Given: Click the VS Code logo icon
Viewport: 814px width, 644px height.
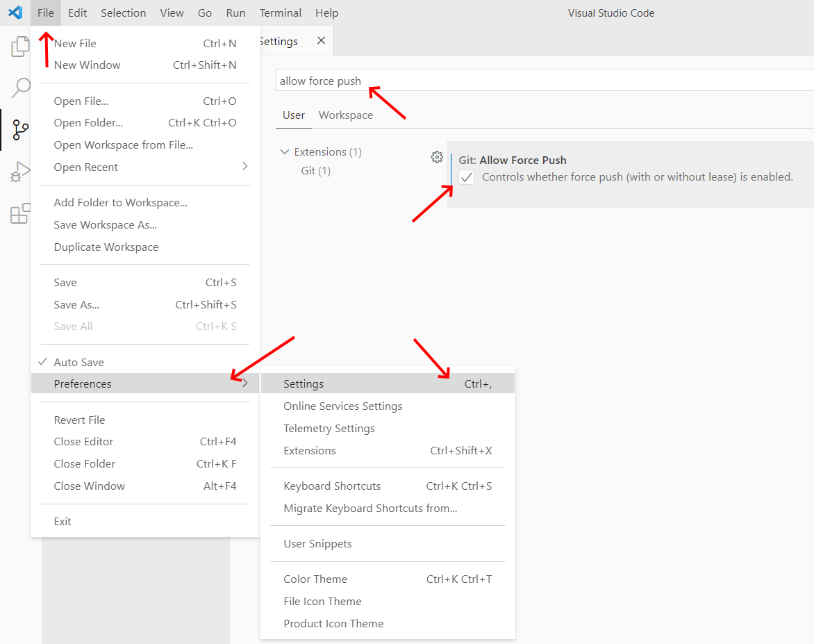Looking at the screenshot, I should pyautogui.click(x=15, y=13).
